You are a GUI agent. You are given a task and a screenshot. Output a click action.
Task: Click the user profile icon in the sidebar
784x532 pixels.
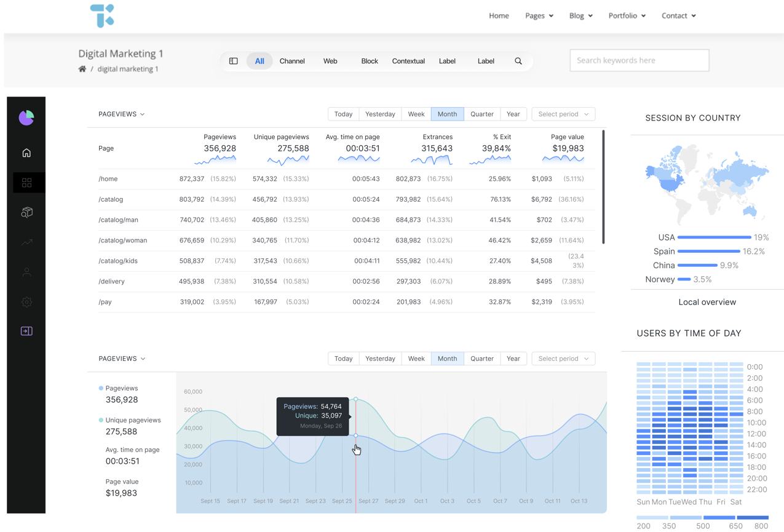point(26,272)
